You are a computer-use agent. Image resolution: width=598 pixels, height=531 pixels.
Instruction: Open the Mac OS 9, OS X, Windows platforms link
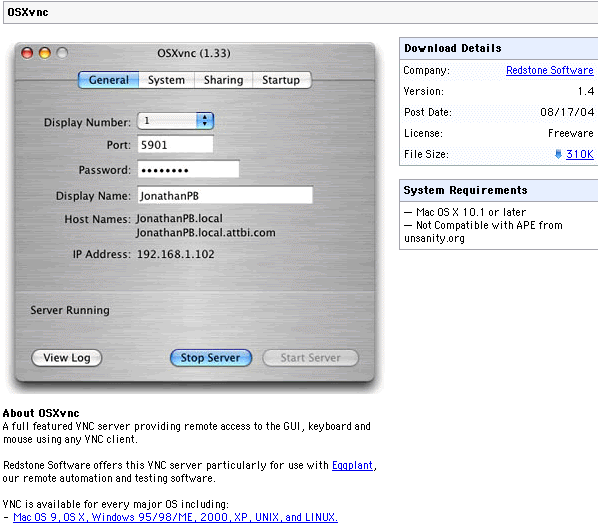pos(175,517)
